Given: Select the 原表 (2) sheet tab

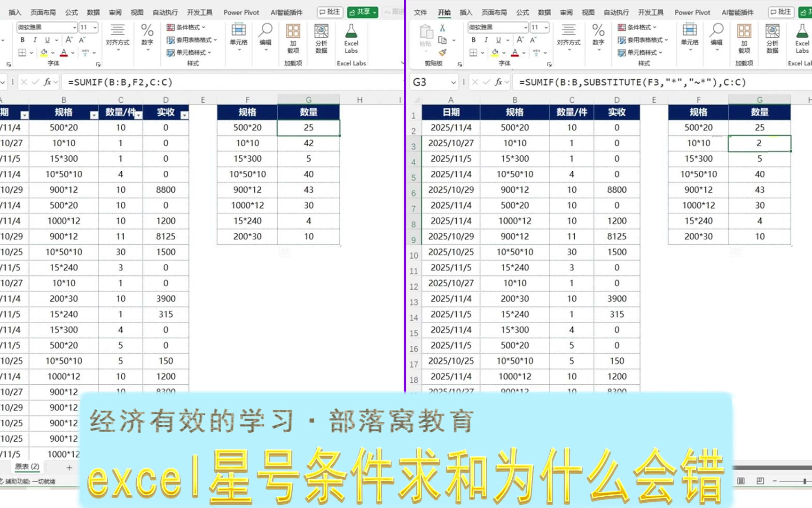Looking at the screenshot, I should coord(27,467).
